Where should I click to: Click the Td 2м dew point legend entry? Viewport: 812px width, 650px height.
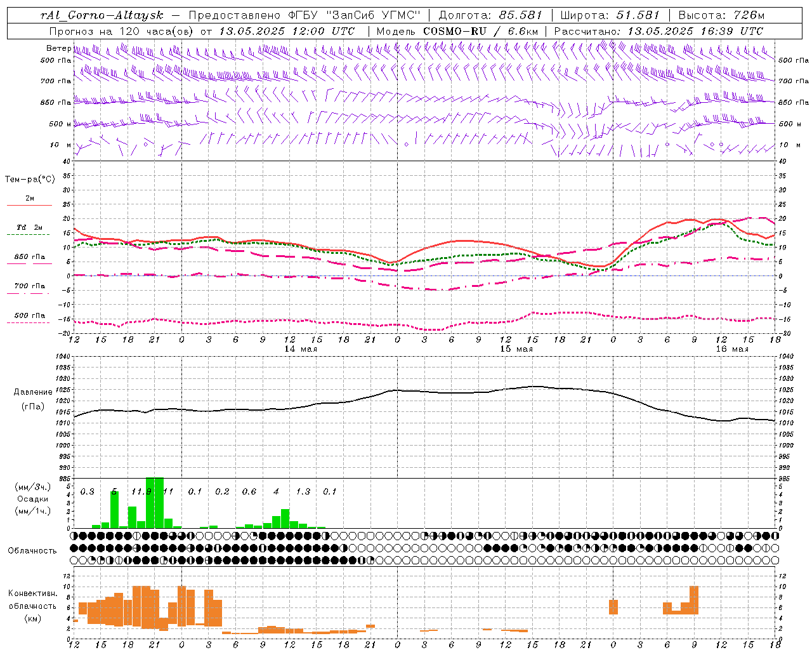[x=30, y=227]
